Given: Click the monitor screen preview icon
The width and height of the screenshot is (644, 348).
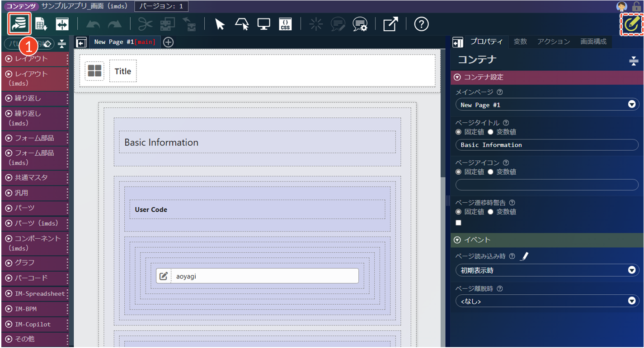Looking at the screenshot, I should pyautogui.click(x=263, y=24).
